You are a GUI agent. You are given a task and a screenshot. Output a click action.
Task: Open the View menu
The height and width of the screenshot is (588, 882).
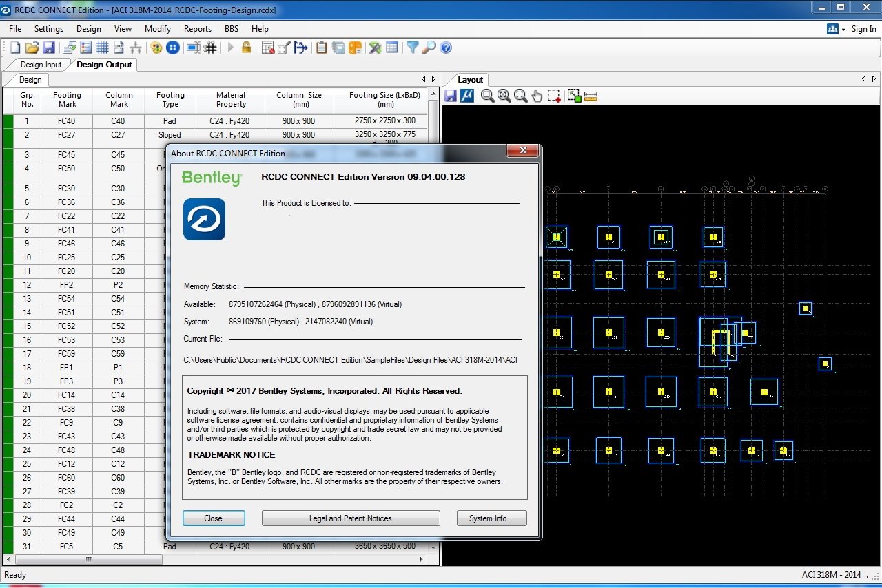click(x=123, y=29)
